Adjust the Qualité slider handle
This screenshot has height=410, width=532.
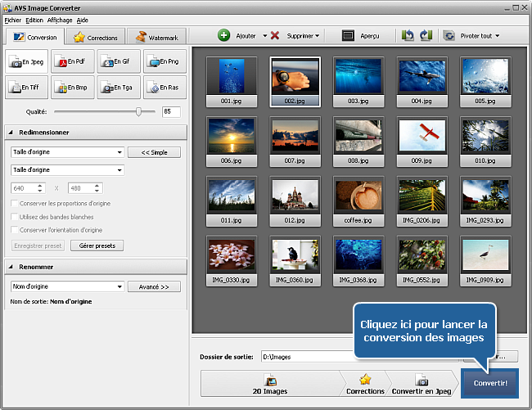click(139, 111)
